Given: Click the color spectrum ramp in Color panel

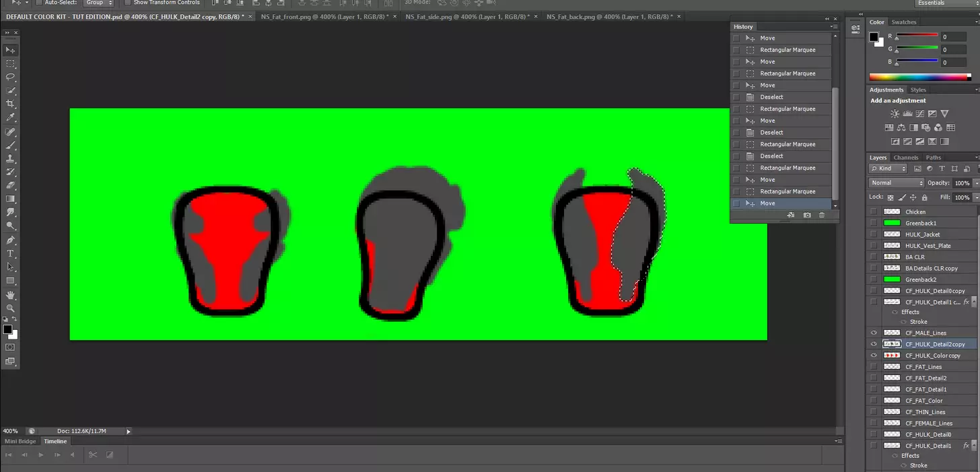Looking at the screenshot, I should 920,77.
